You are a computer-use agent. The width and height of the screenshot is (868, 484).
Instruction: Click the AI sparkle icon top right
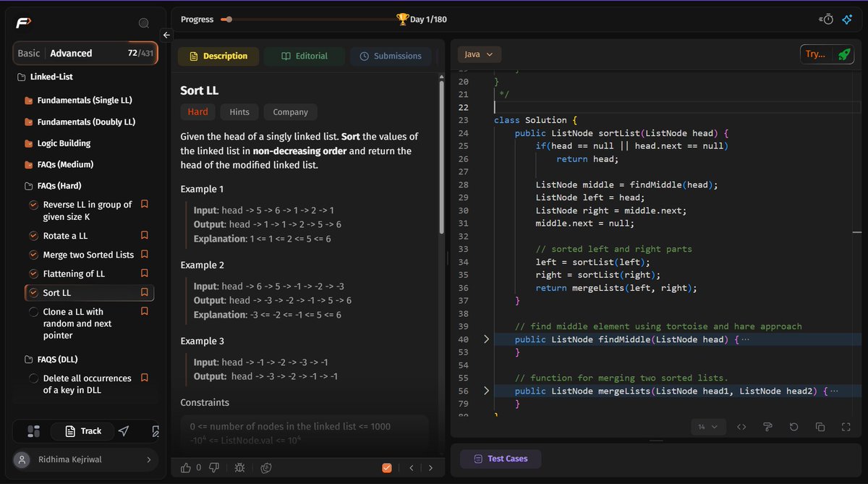point(847,20)
